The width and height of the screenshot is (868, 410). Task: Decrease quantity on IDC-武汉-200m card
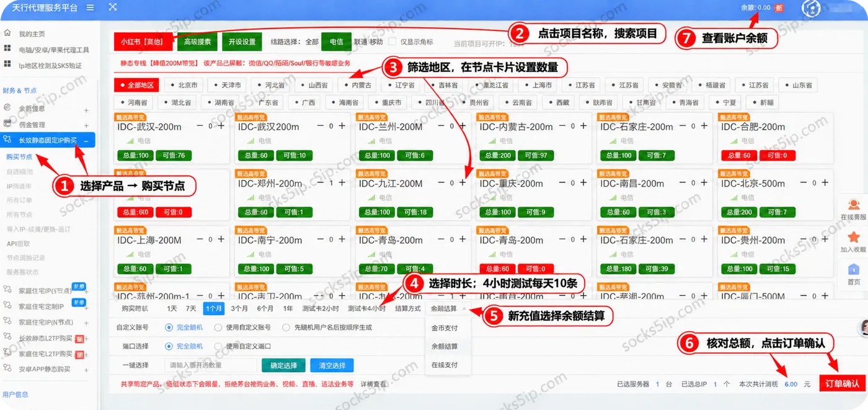(x=200, y=126)
